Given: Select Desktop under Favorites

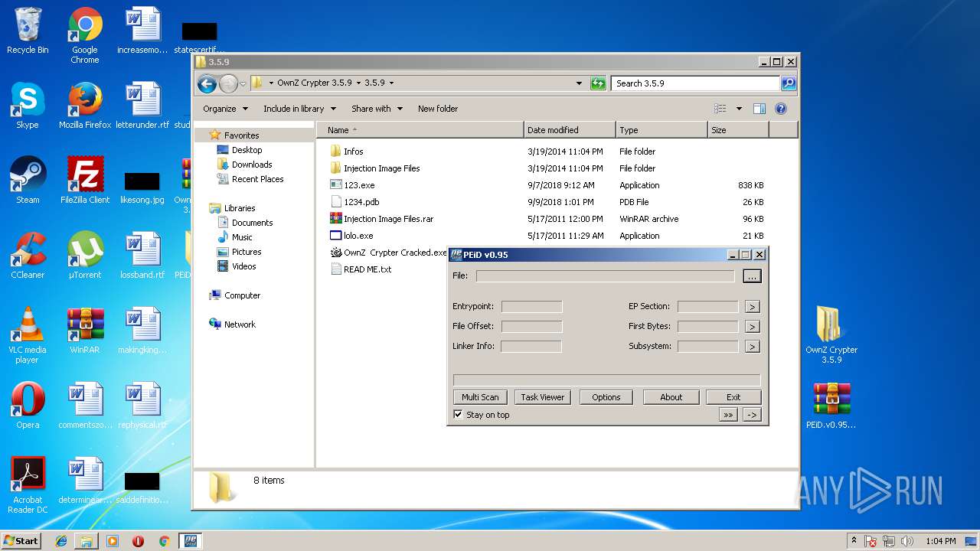Looking at the screenshot, I should click(x=247, y=150).
